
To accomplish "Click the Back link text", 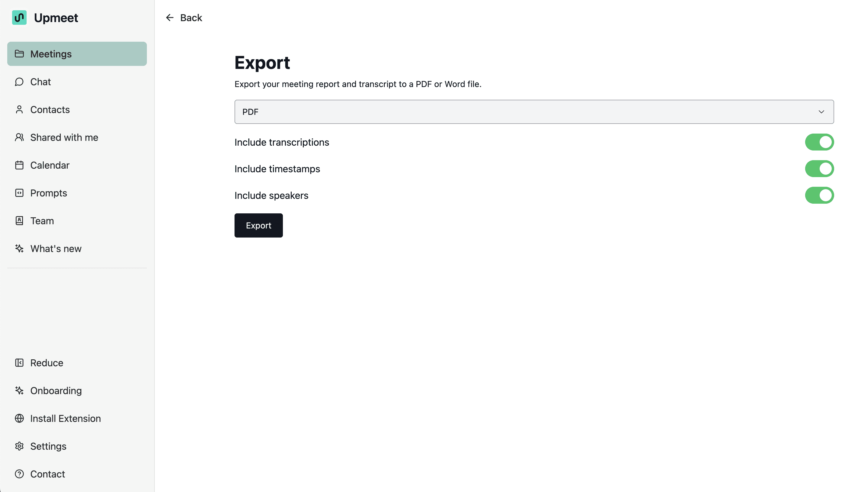I will tap(191, 18).
